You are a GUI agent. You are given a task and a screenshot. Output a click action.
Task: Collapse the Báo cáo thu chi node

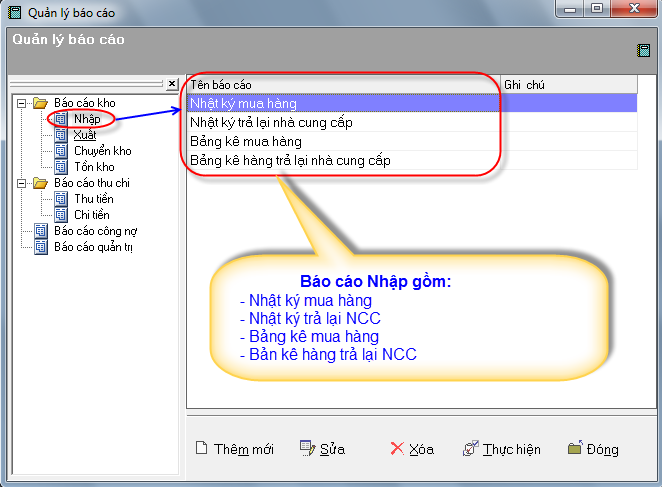21,183
